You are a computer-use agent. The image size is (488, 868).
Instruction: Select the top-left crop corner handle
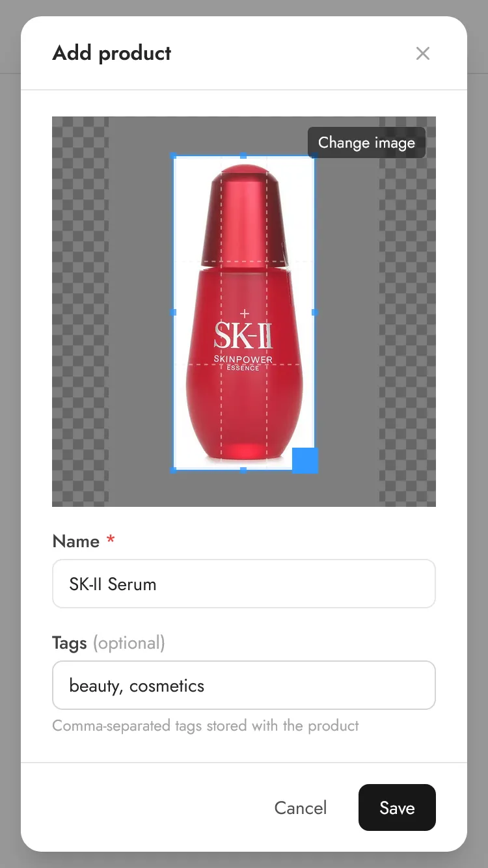[174, 156]
